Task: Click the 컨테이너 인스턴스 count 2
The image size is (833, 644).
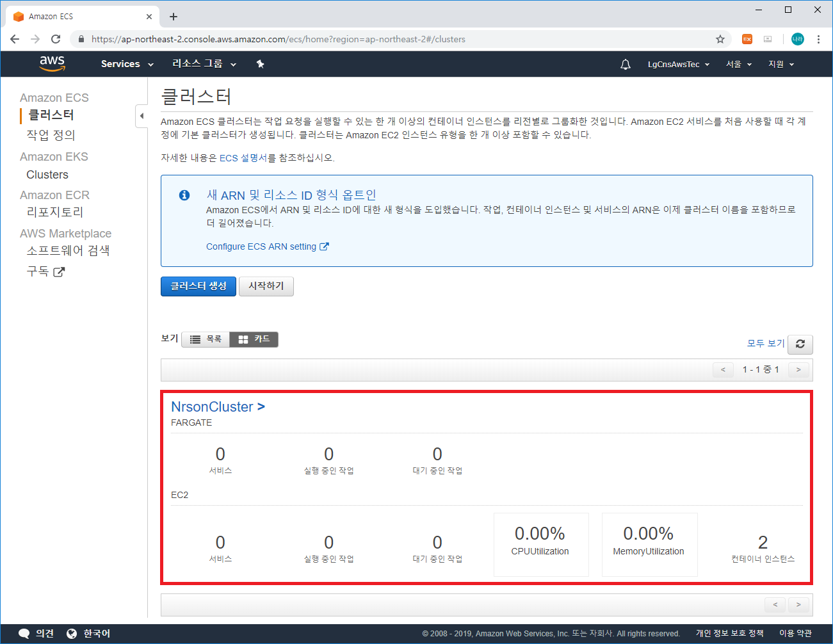Action: pyautogui.click(x=763, y=543)
